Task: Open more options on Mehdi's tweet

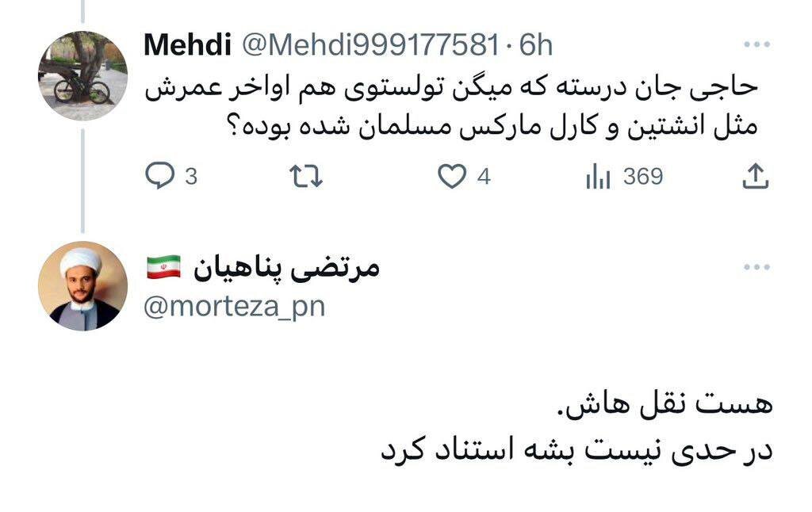Action: (x=759, y=45)
